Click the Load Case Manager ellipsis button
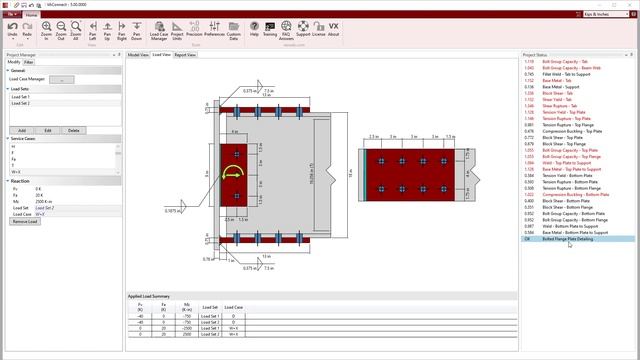The width and height of the screenshot is (640, 360). [x=62, y=80]
